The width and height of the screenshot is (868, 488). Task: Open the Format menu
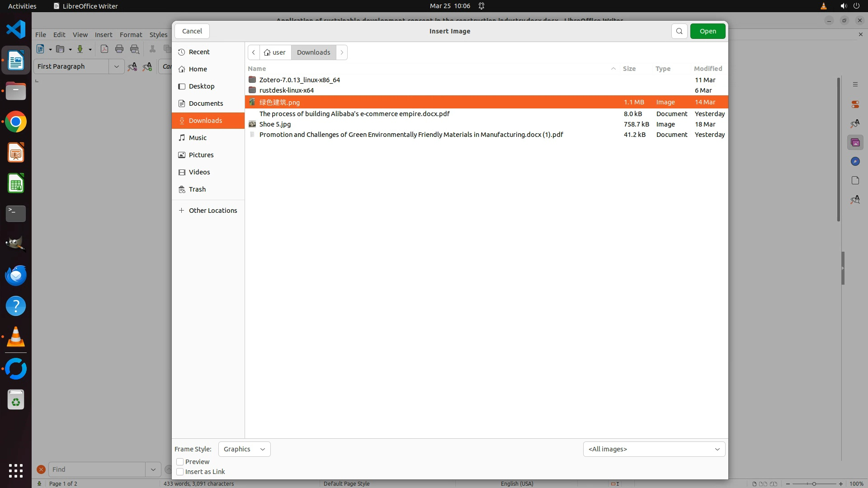click(131, 35)
